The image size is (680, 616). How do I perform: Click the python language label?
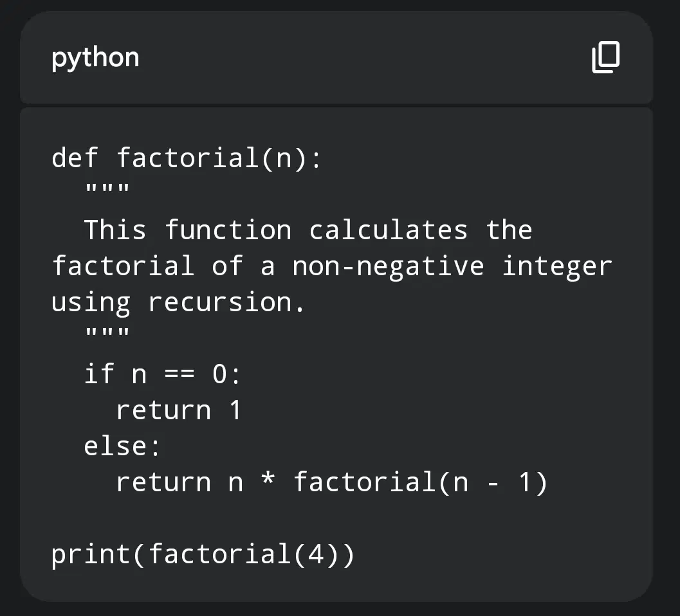click(x=95, y=58)
